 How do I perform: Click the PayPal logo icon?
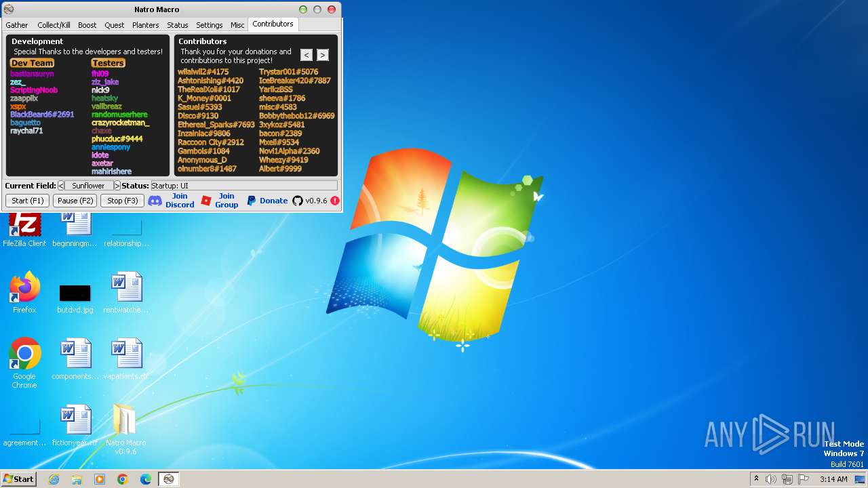[251, 201]
